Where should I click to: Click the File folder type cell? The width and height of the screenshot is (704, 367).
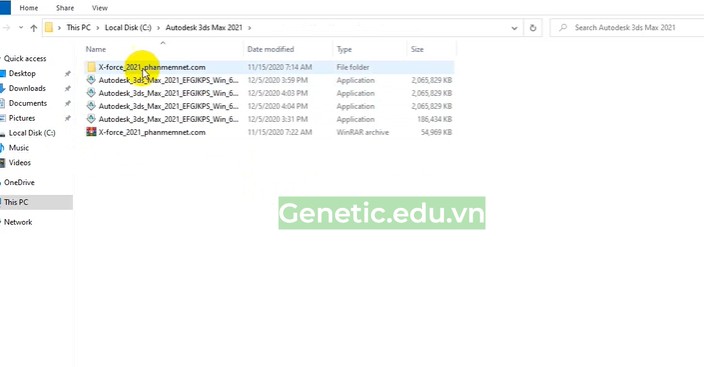pos(353,67)
